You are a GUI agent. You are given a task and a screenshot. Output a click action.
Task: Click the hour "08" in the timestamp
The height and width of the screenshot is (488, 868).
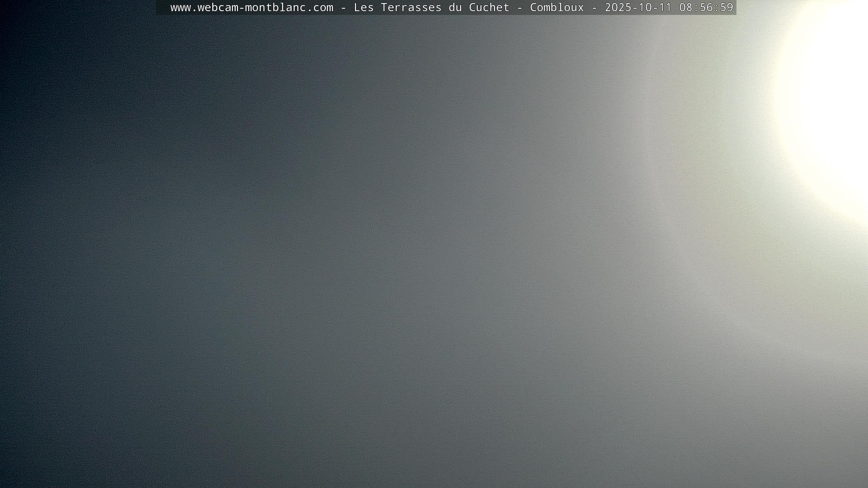pos(686,7)
